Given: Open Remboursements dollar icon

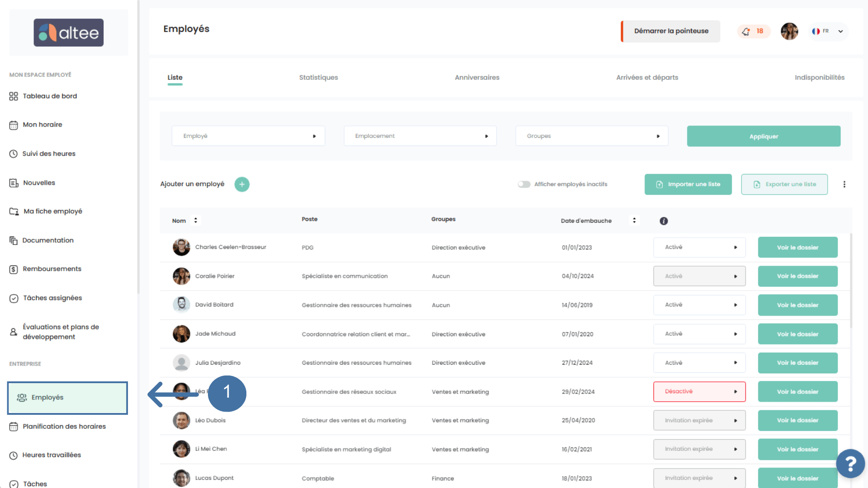Looking at the screenshot, I should click(14, 269).
